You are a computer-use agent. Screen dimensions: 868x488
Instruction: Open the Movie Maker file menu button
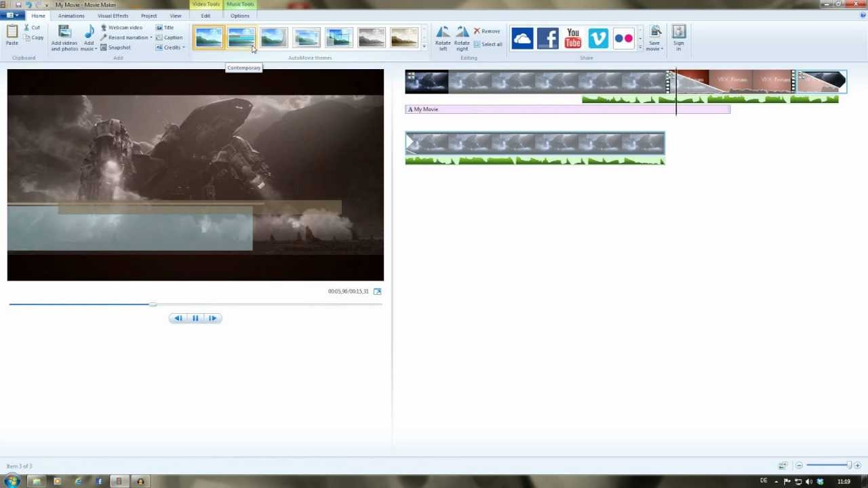[x=12, y=16]
